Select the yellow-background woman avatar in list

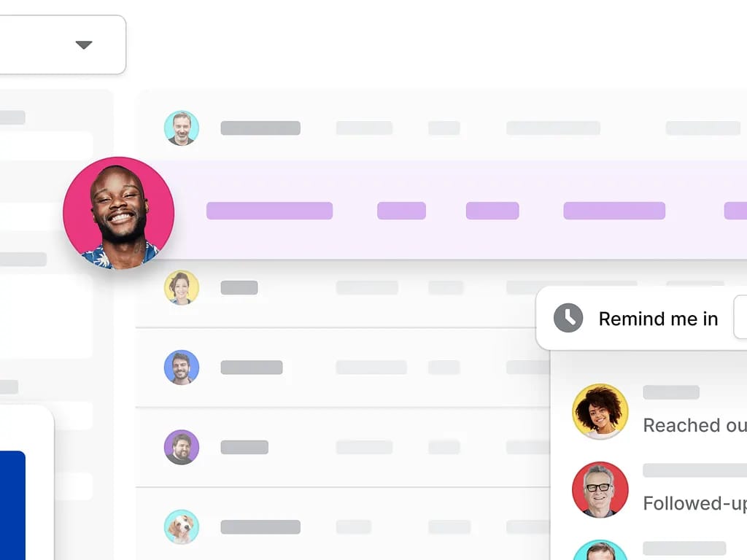[182, 287]
